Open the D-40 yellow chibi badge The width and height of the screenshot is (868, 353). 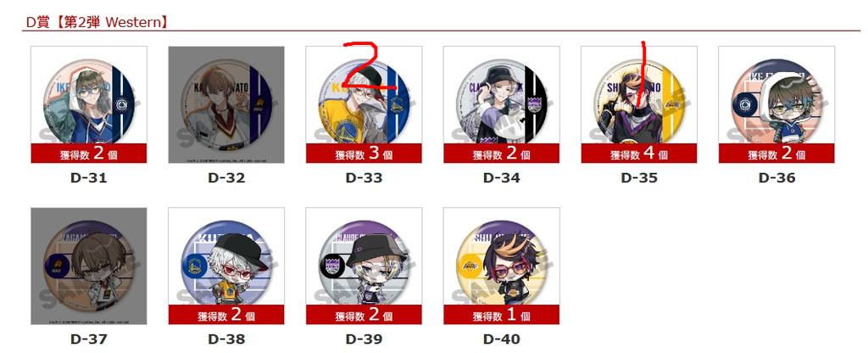502,266
